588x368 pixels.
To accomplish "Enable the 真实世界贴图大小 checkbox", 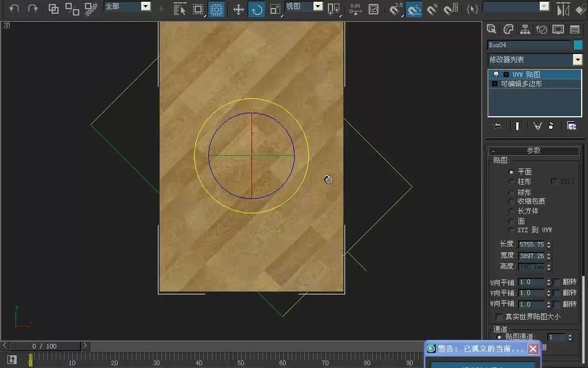I will click(498, 317).
